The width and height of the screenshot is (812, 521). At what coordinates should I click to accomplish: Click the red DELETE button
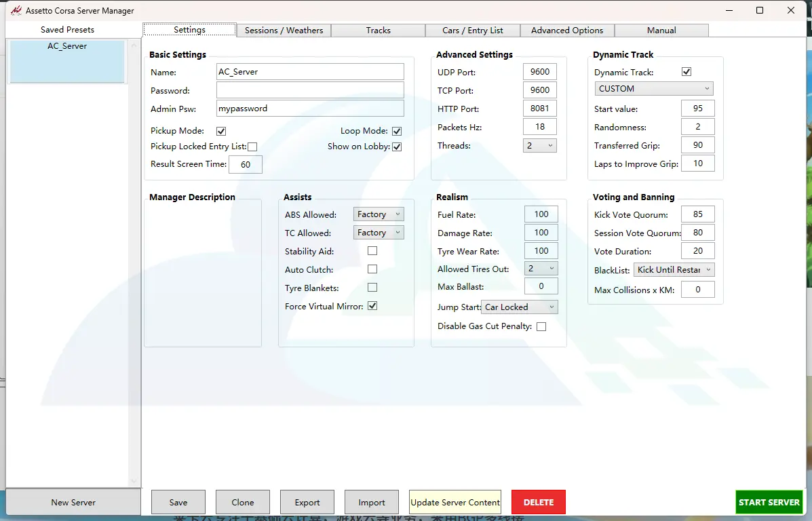click(538, 503)
